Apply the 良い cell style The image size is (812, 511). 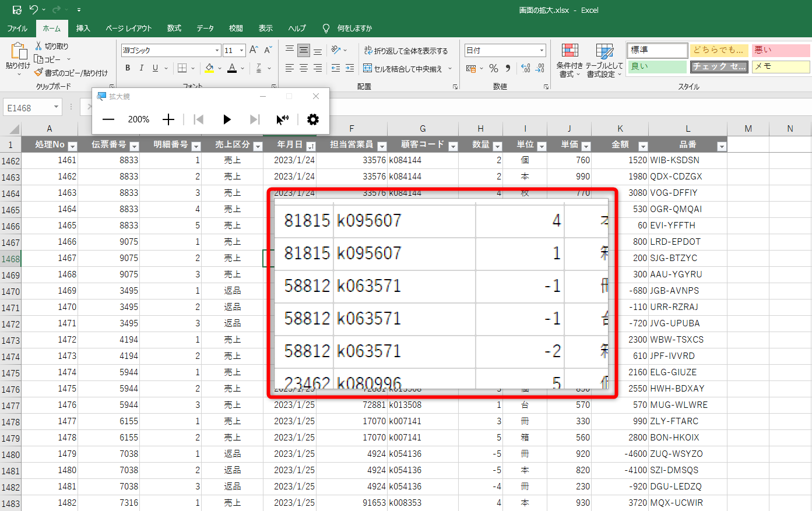click(657, 66)
